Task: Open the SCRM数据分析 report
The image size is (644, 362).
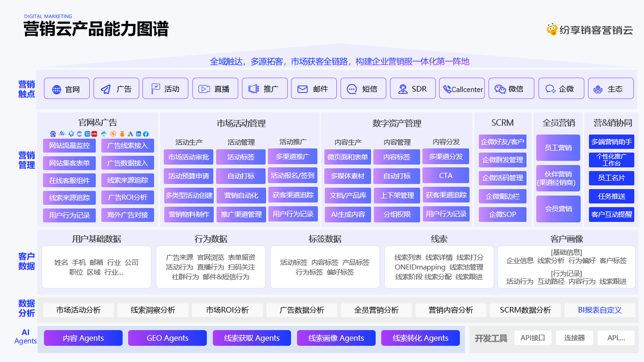Action: (x=525, y=310)
